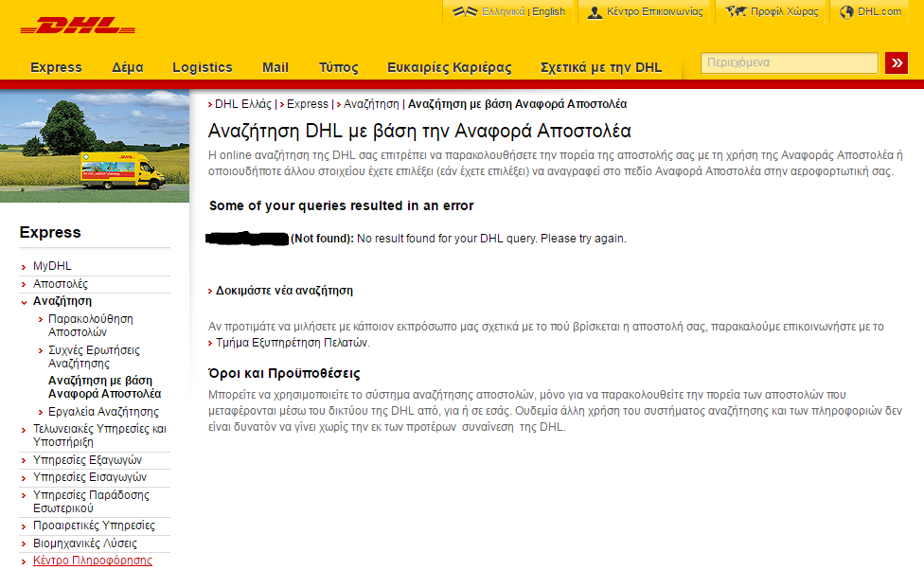Viewport: 924px width, 570px height.
Task: Click the flags icon beside Ελληνικά
Action: point(464,11)
